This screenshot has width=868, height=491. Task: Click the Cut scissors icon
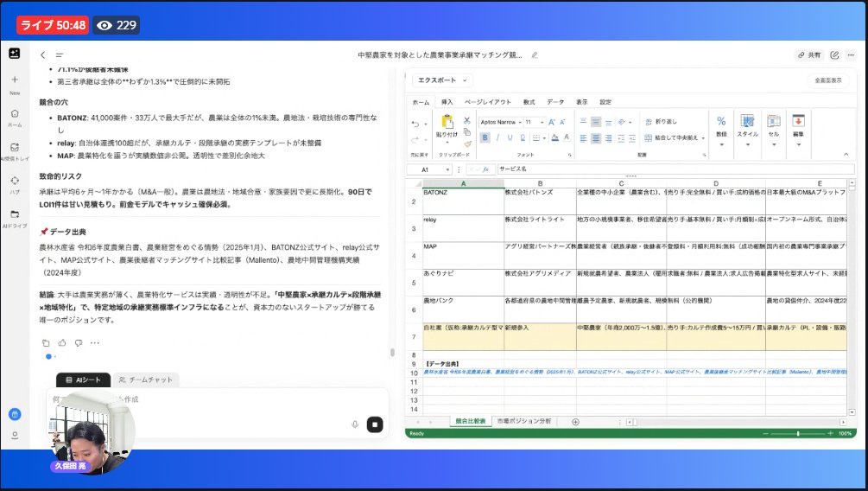coord(466,120)
